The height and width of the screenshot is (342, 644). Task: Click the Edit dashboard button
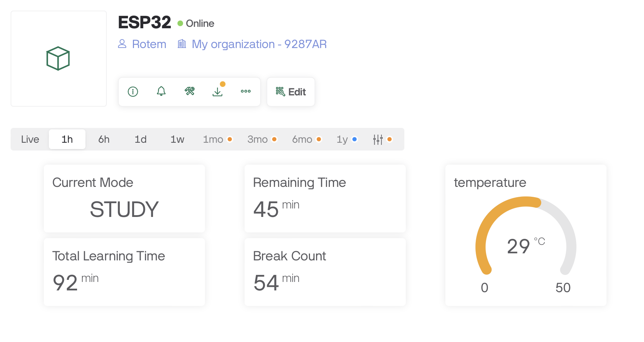click(x=291, y=92)
